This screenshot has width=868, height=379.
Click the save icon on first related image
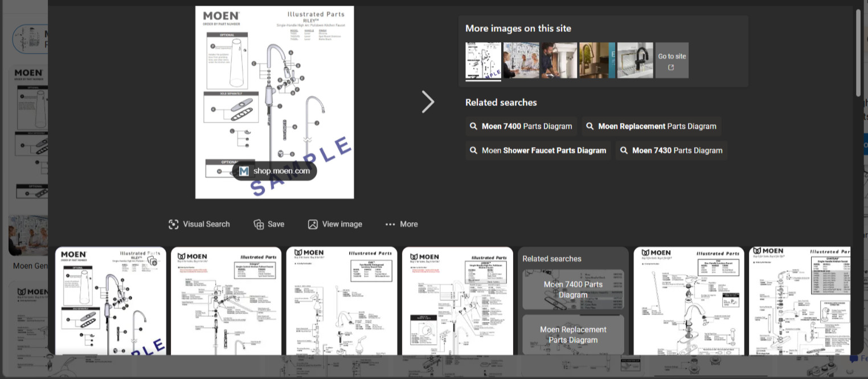pos(152,261)
